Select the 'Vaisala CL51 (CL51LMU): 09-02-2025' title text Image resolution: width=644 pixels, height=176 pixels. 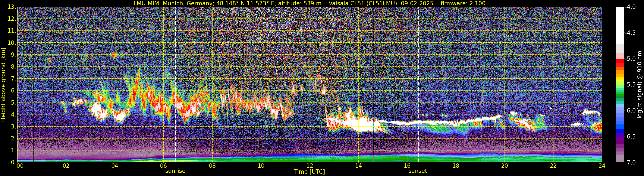(x=381, y=3)
